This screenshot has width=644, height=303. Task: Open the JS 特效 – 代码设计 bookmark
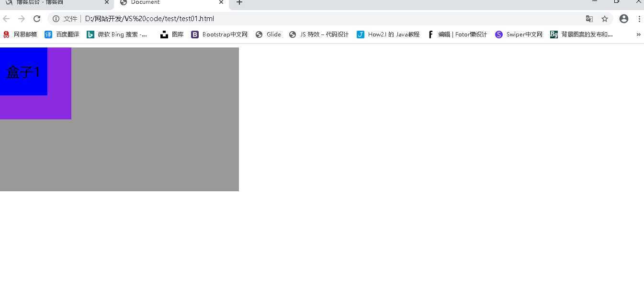pos(319,35)
